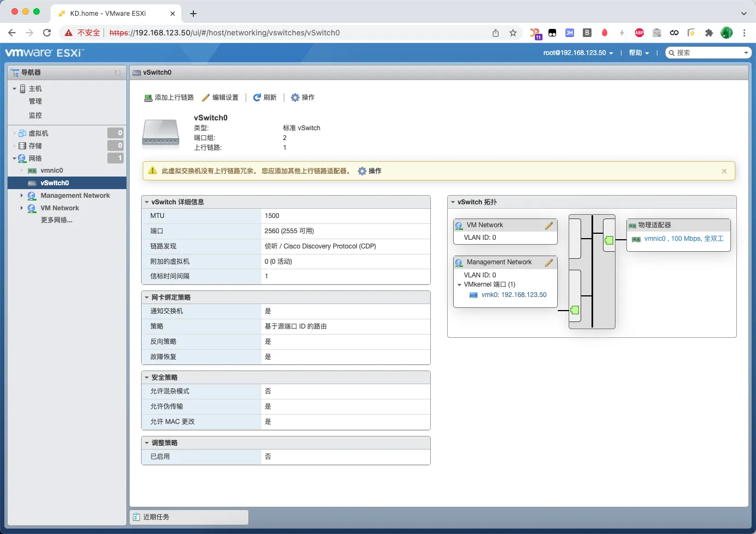Viewport: 756px width, 534px height.
Task: Open the vmnic0, 100 Mbps physical adapter link
Action: coord(684,239)
